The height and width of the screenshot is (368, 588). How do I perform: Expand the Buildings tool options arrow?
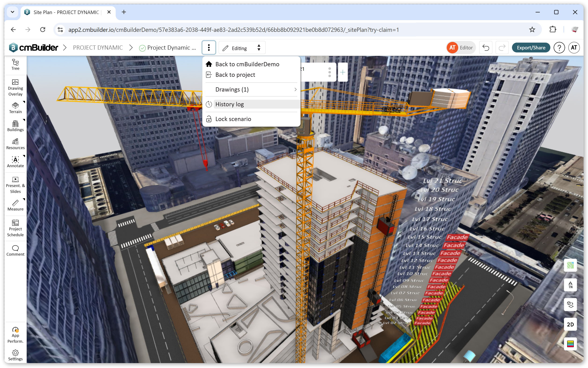[x=24, y=120]
